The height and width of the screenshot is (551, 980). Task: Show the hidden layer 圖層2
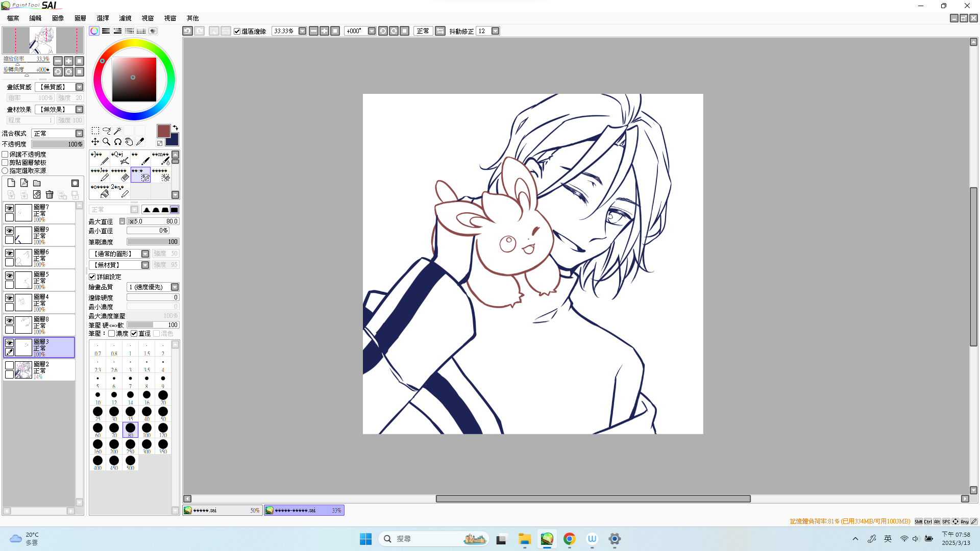click(9, 365)
